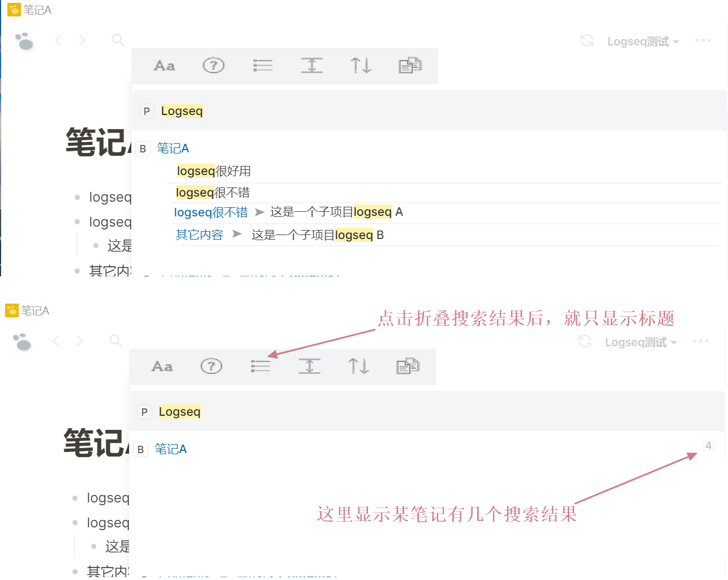This screenshot has height=580, width=728.
Task: Click the P page icon beside Logseq result
Action: tap(147, 111)
